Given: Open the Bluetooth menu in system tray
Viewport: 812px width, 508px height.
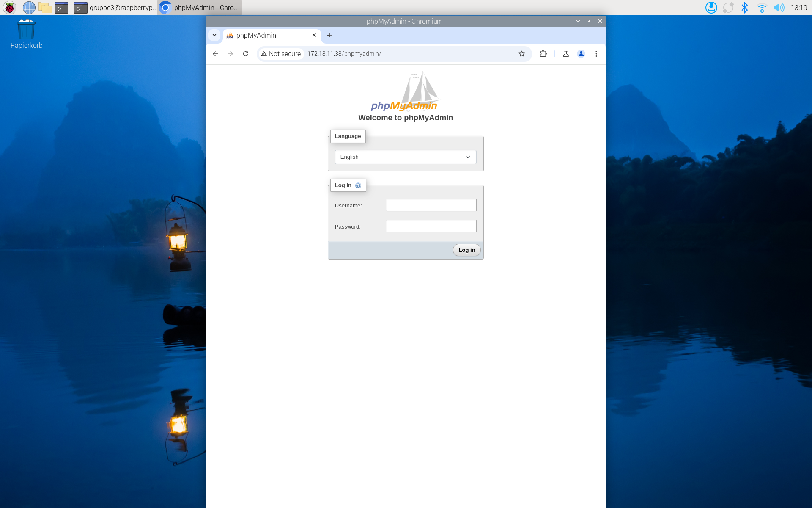Looking at the screenshot, I should [x=745, y=8].
